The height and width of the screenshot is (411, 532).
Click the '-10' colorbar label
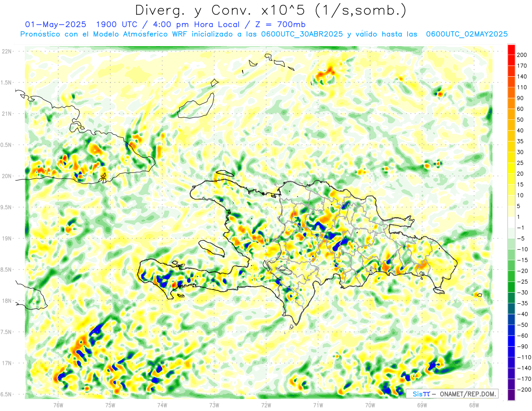point(522,249)
